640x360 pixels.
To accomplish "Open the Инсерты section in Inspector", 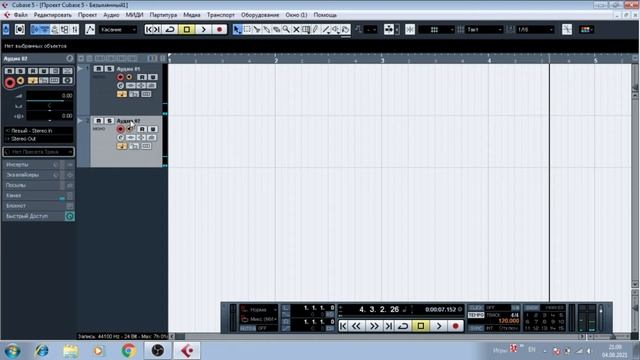I will click(x=38, y=164).
